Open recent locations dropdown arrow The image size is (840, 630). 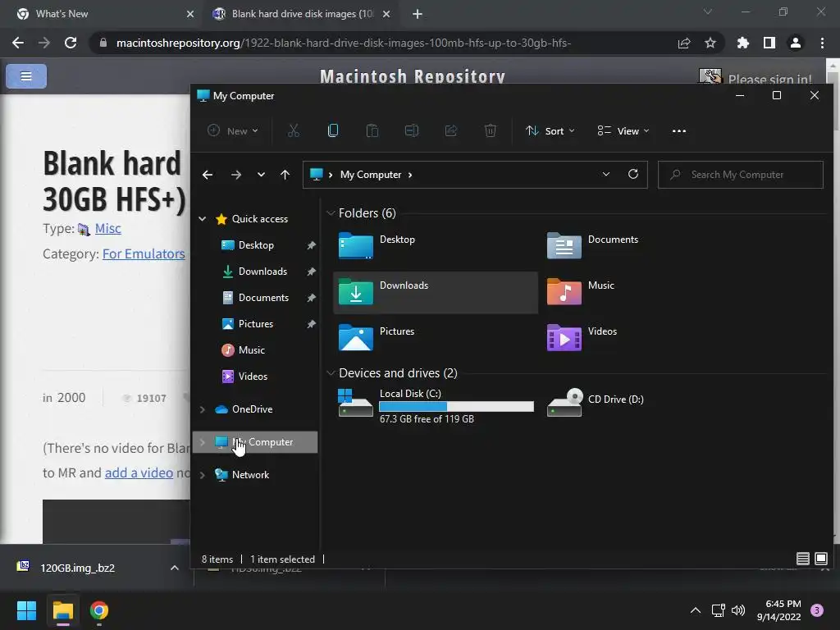(x=261, y=175)
